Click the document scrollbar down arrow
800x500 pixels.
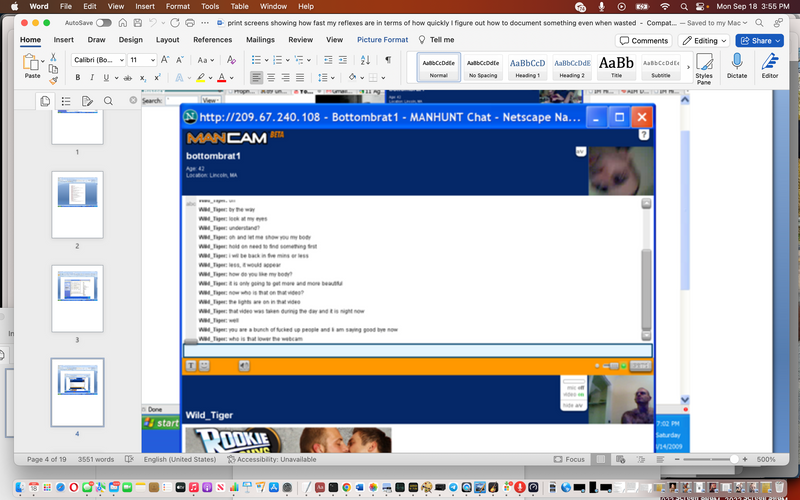point(685,399)
